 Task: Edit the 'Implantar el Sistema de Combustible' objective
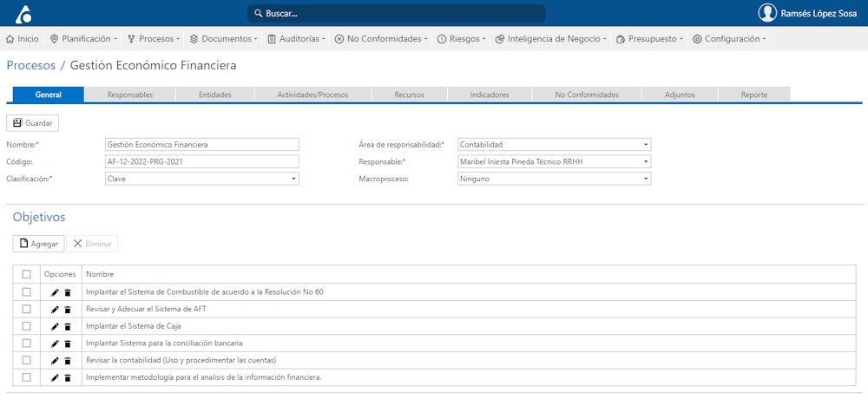pos(56,292)
